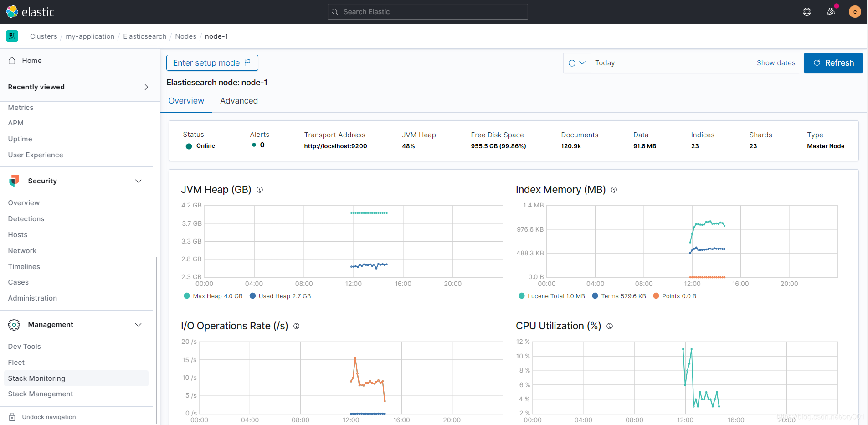Open User Experience nav item

pos(36,155)
